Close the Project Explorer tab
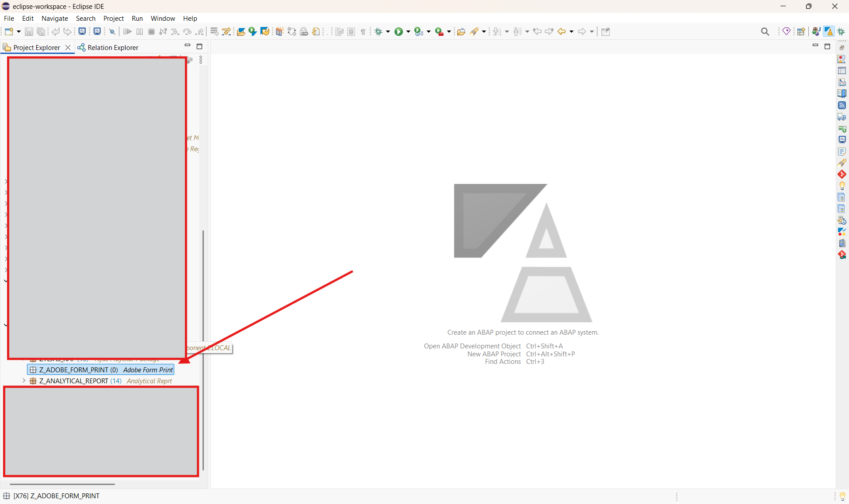849x504 pixels. point(68,47)
